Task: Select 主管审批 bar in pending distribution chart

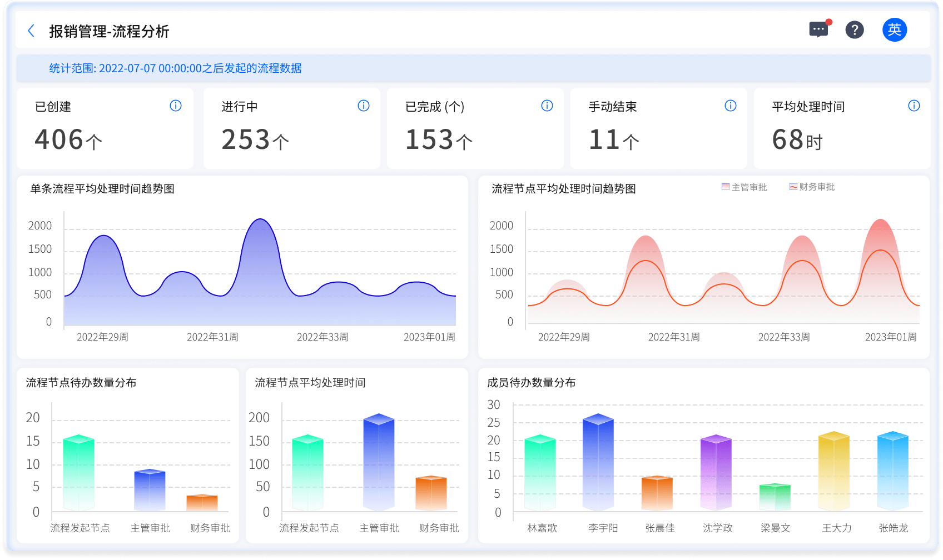Action: click(x=150, y=490)
